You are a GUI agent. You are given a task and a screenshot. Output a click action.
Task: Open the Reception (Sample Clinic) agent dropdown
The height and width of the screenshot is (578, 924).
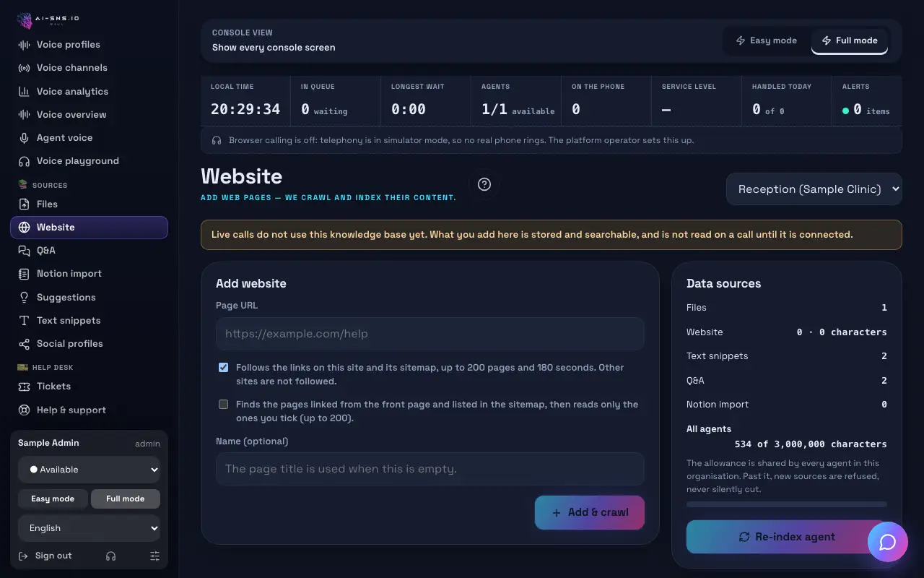tap(814, 189)
